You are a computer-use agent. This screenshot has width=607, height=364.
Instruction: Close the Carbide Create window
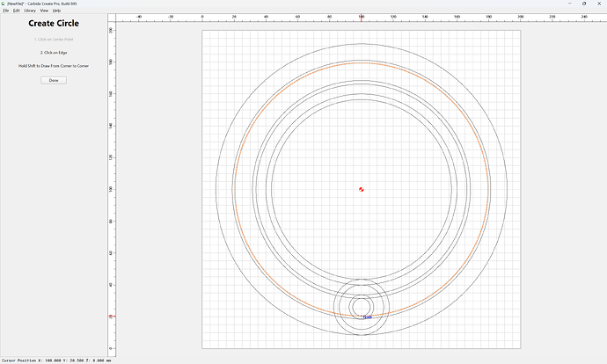tap(599, 4)
